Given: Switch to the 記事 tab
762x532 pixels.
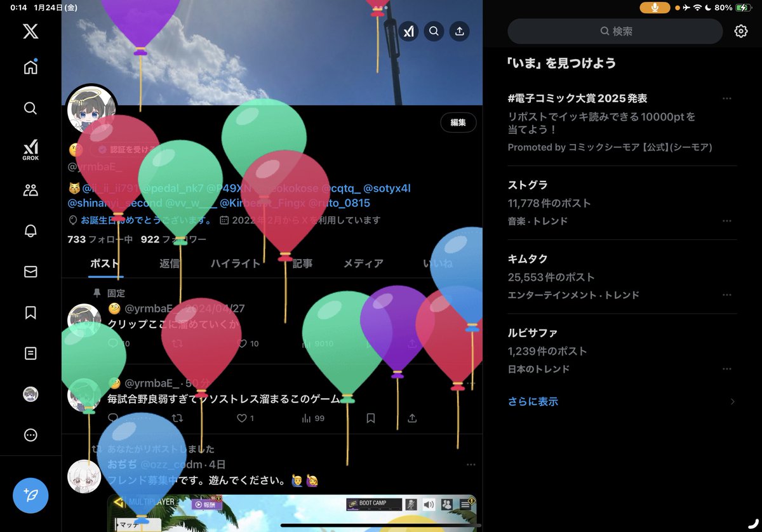Looking at the screenshot, I should coord(302,263).
